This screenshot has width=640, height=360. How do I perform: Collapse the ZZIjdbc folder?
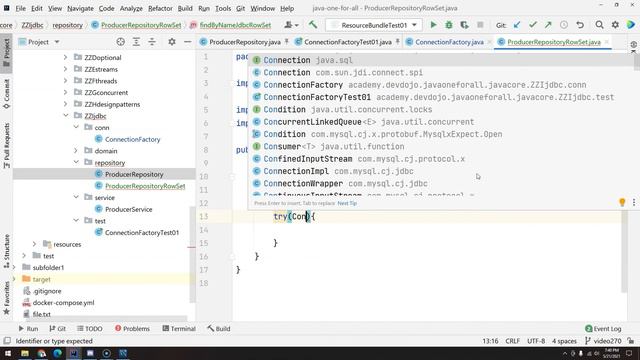tap(65, 116)
